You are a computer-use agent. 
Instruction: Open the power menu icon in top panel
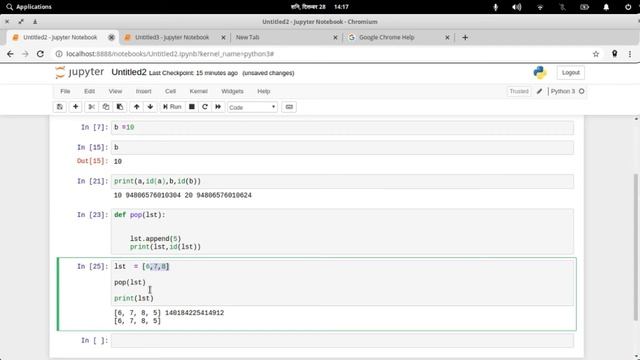[x=628, y=7]
